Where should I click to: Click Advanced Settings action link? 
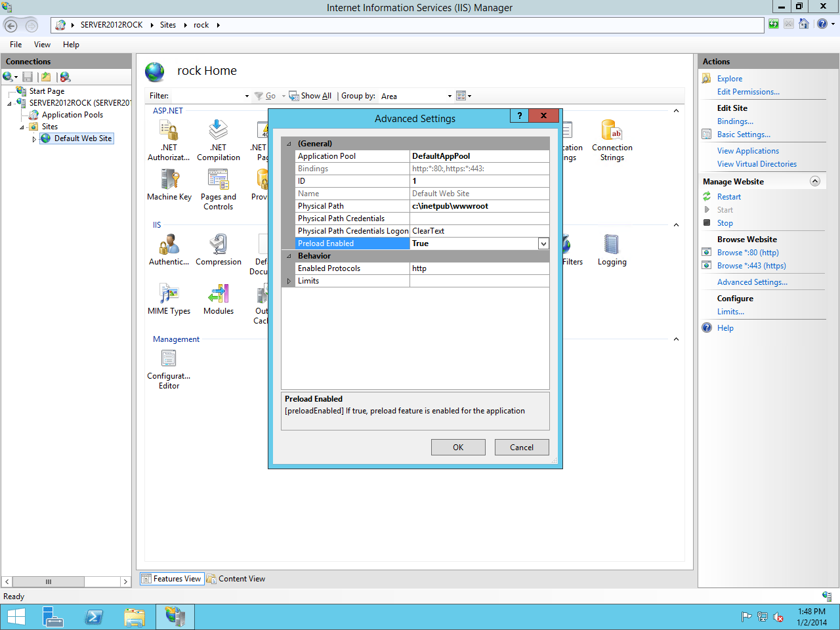752,282
